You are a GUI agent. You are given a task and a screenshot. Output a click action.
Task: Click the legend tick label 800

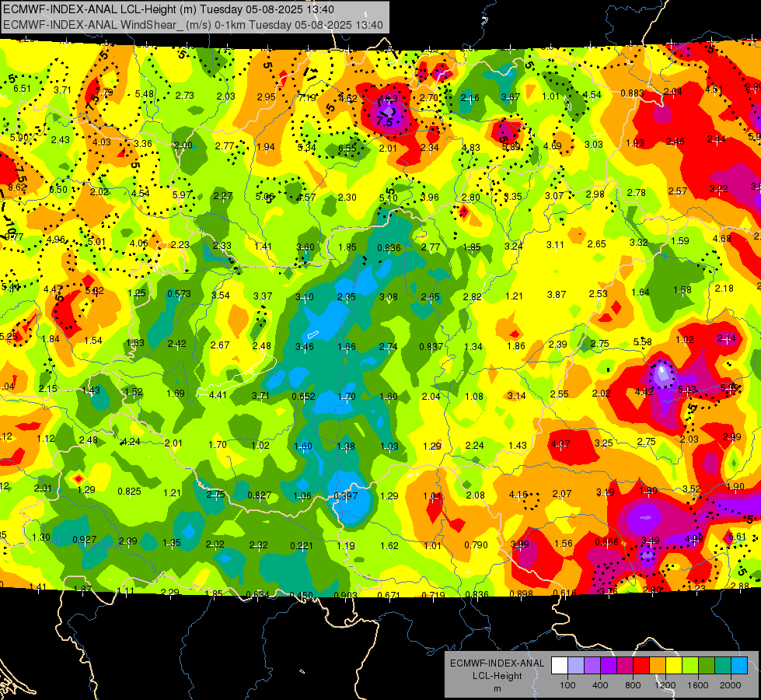(x=633, y=685)
